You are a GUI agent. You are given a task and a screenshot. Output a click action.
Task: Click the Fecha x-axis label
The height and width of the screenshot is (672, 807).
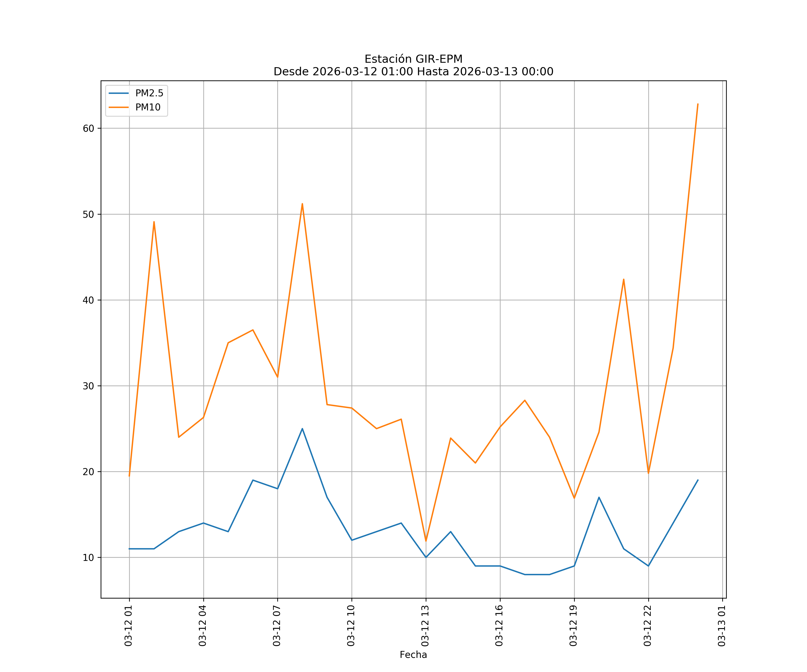click(x=413, y=655)
